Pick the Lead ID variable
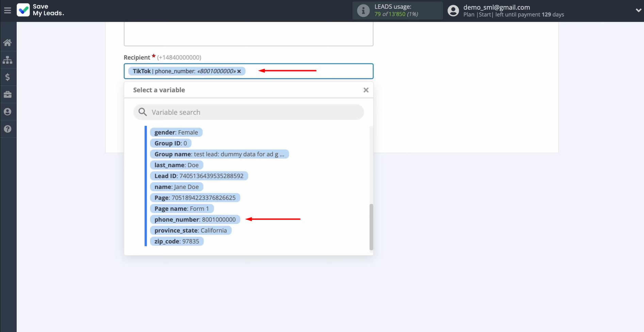The image size is (644, 332). tap(199, 176)
